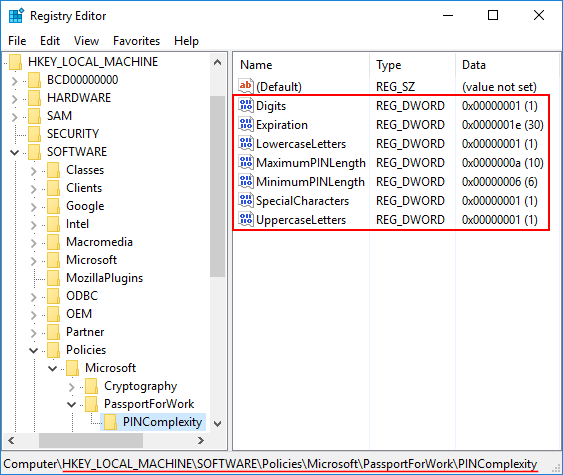
Task: Click the Registry Editor title bar icon
Action: [16, 16]
